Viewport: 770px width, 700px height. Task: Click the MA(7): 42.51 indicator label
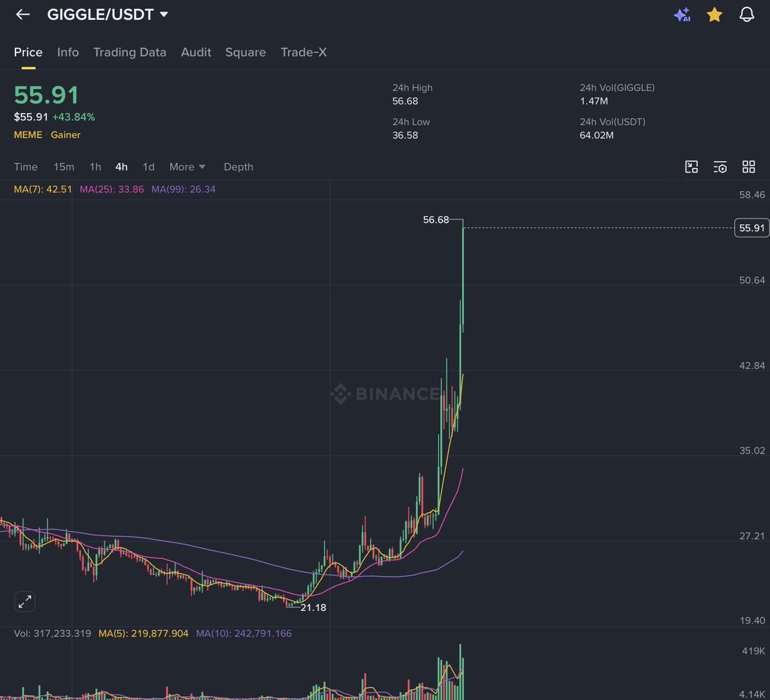(43, 189)
